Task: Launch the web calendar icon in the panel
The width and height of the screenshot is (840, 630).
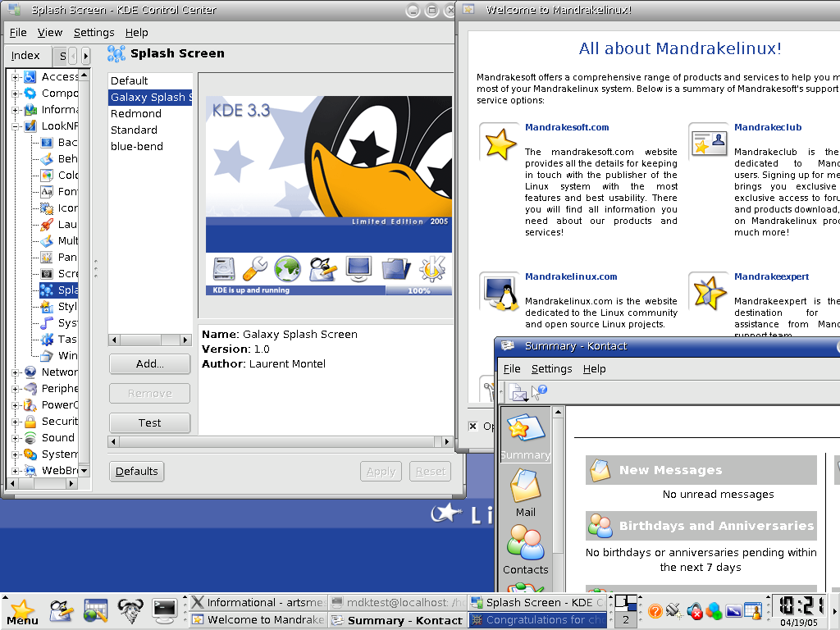Action: click(x=96, y=610)
